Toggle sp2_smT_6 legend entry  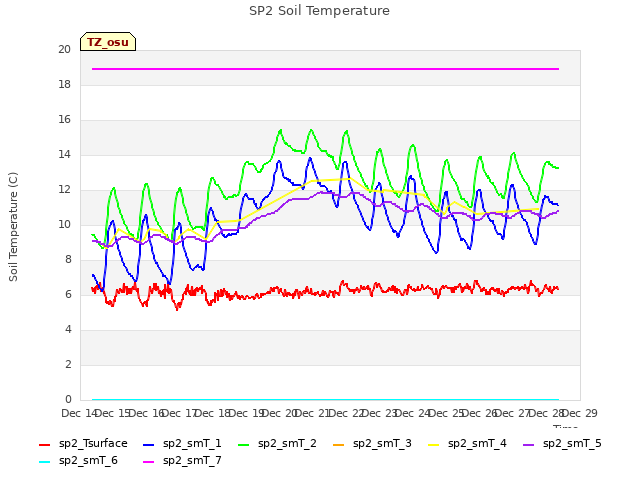point(78,461)
